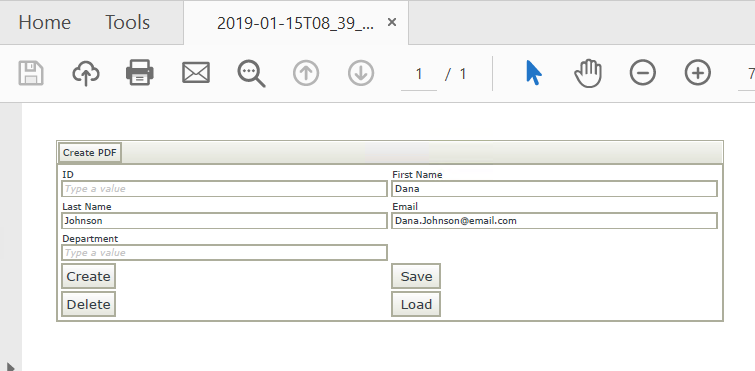Click the First Name field containing Dana
This screenshot has height=371, width=755.
[x=555, y=189]
